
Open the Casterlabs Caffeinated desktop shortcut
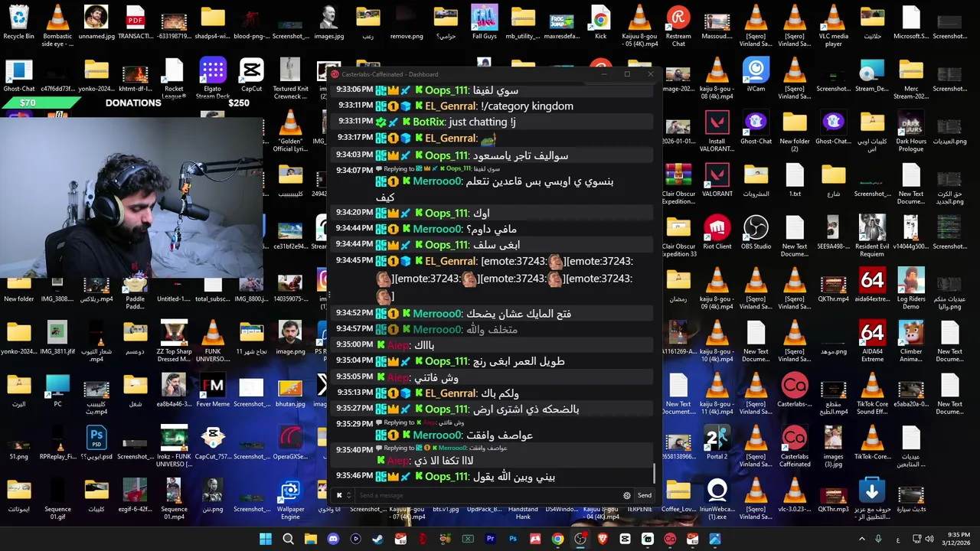[795, 447]
